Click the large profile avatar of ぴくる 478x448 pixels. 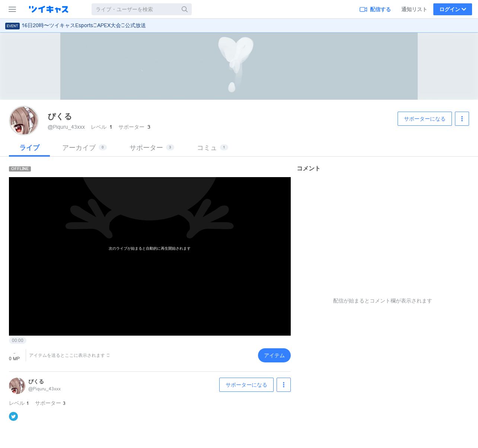click(x=24, y=121)
